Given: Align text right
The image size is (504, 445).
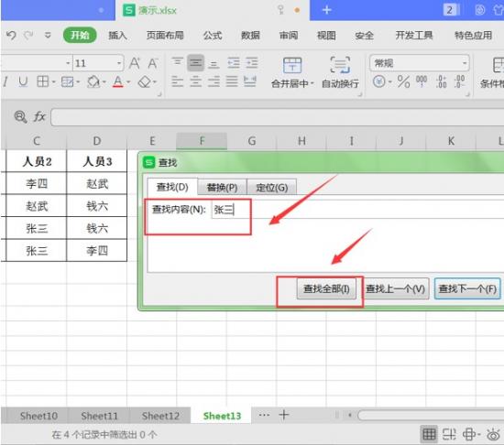Looking at the screenshot, I should click(214, 81).
